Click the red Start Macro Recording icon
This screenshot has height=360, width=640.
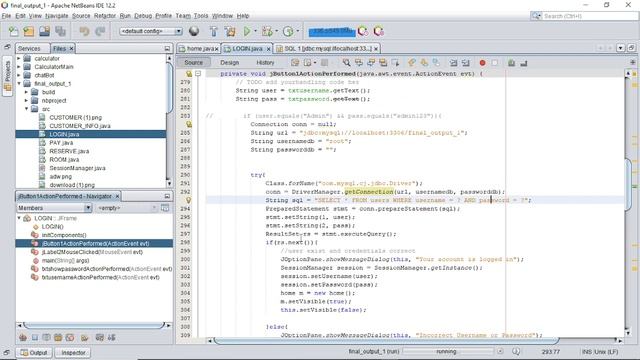tap(482, 63)
